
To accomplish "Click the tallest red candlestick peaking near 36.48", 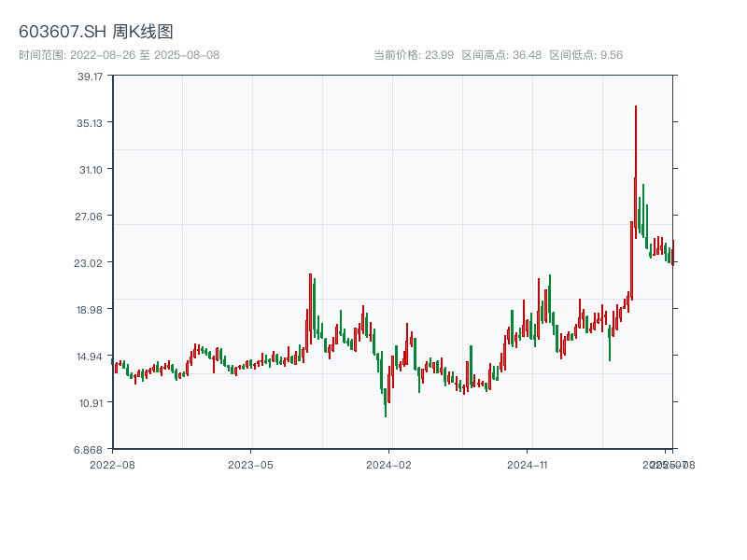I will [636, 172].
